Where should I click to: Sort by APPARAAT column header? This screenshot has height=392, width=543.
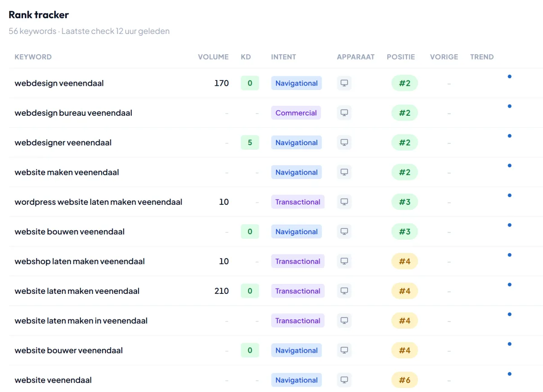pyautogui.click(x=356, y=57)
